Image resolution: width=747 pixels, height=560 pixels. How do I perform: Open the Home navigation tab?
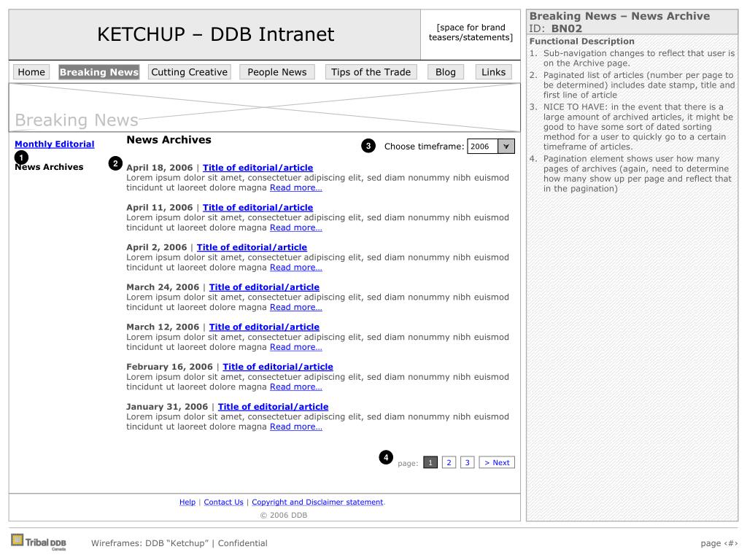(31, 72)
